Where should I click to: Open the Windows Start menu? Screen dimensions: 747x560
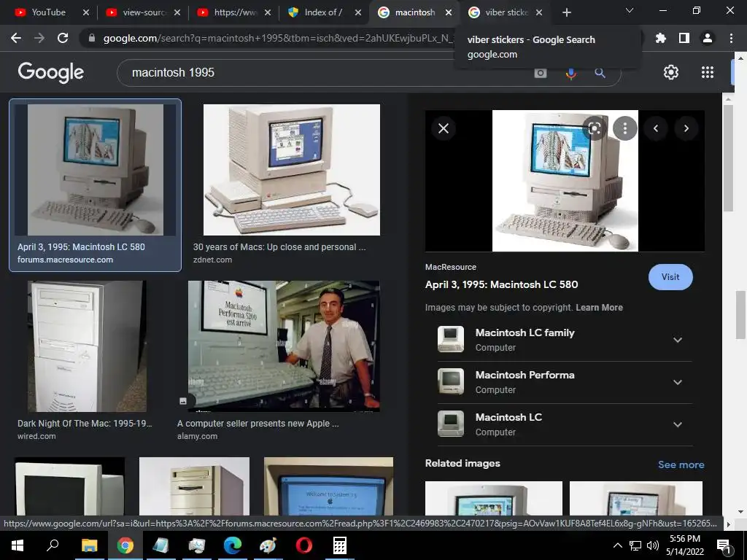point(18,545)
